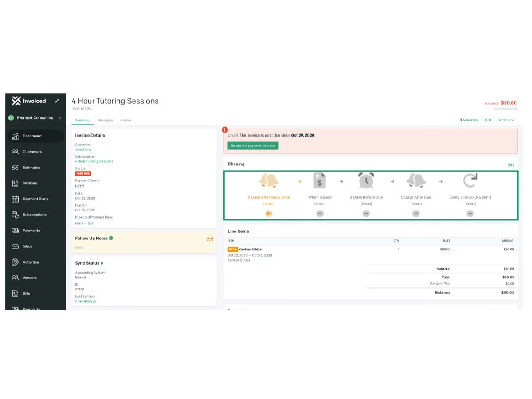Click the Intacct accounting system value

81,277
